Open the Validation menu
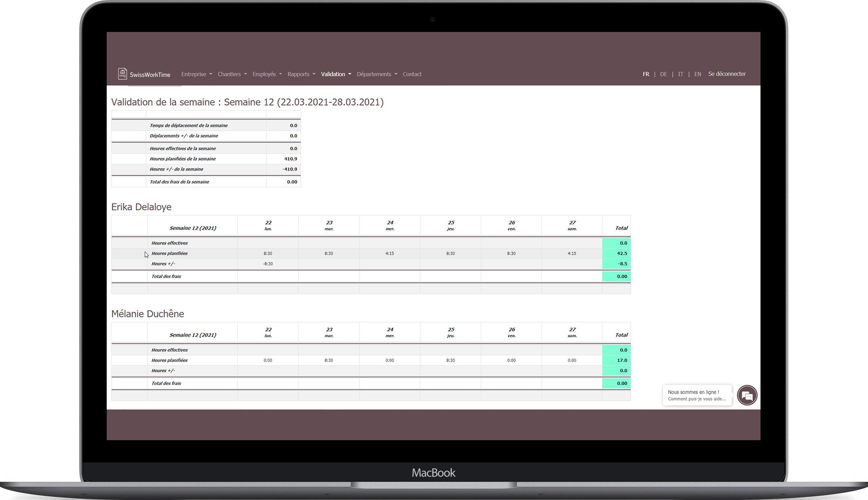 click(336, 74)
